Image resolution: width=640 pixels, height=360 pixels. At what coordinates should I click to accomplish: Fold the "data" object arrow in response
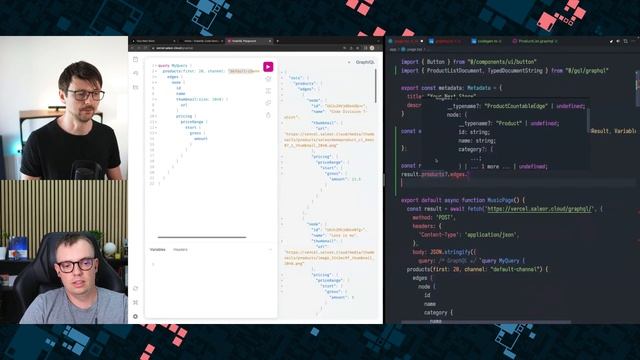pyautogui.click(x=282, y=78)
